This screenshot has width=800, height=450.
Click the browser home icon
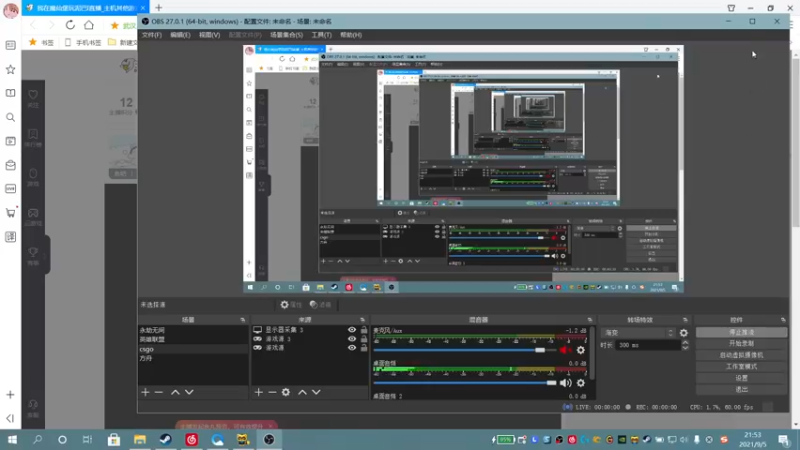pos(89,25)
